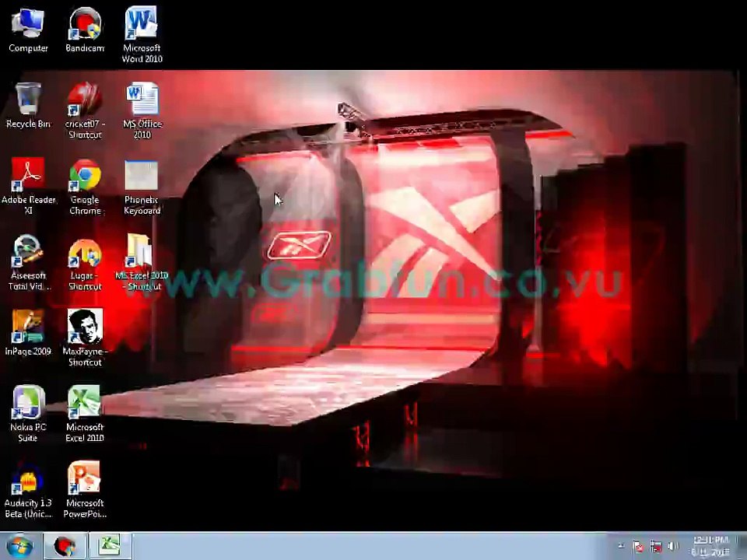Click the Windows Start button

point(19,546)
